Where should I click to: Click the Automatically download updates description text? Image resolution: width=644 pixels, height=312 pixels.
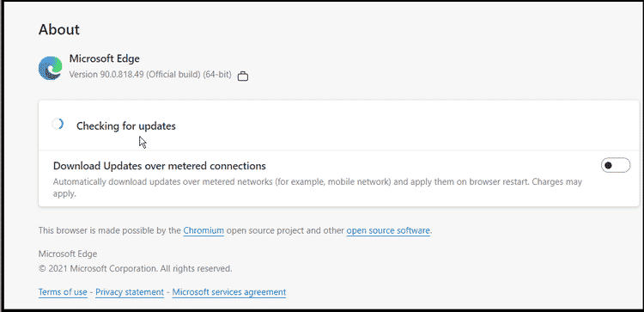(x=318, y=187)
